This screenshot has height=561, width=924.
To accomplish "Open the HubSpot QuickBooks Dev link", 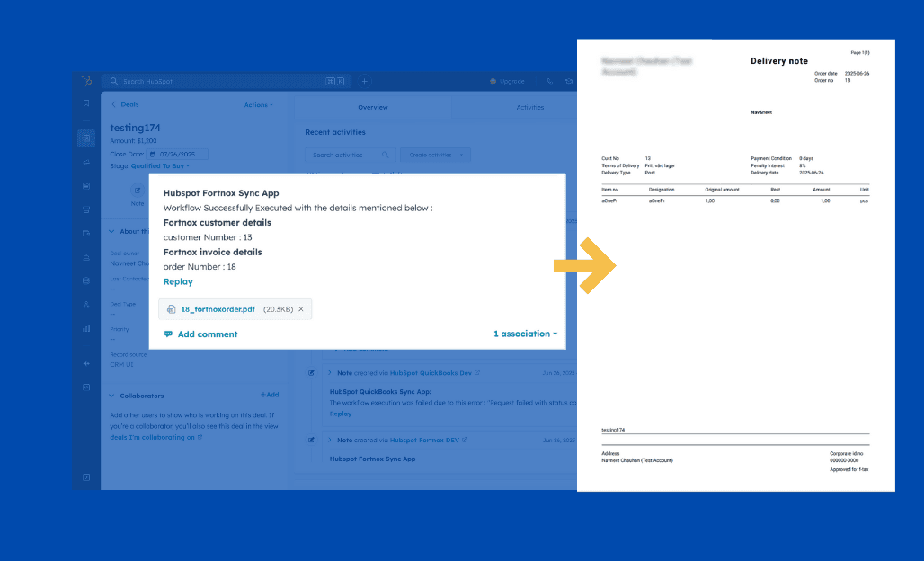I will tap(431, 373).
